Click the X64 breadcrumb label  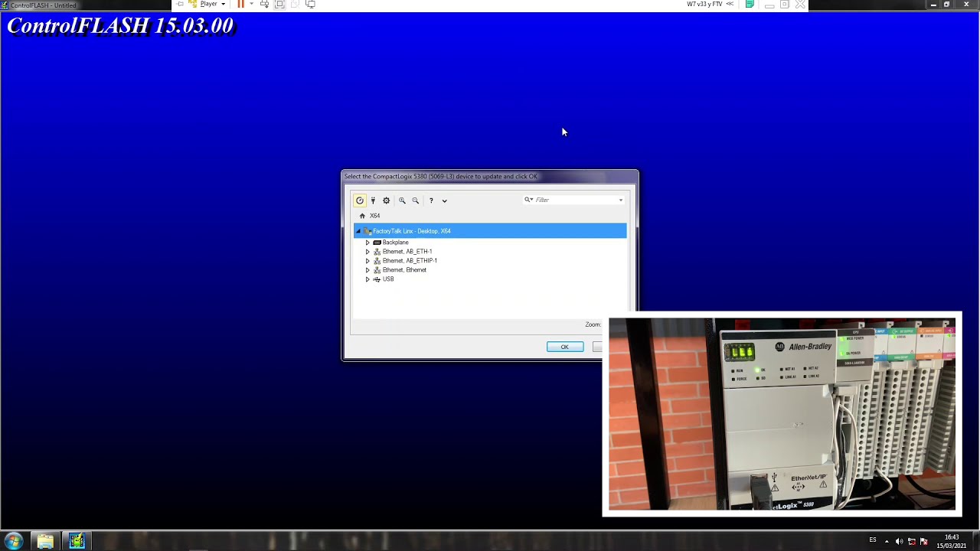tap(375, 216)
